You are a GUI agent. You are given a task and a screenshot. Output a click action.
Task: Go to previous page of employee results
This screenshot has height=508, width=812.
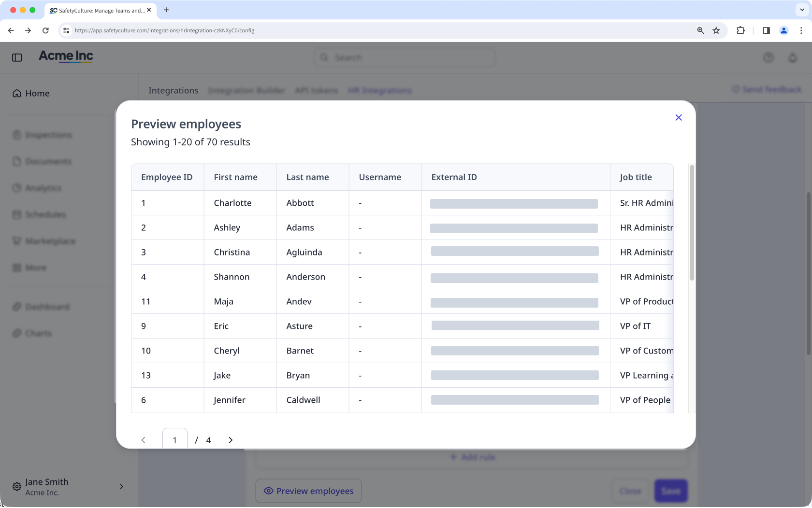point(143,440)
